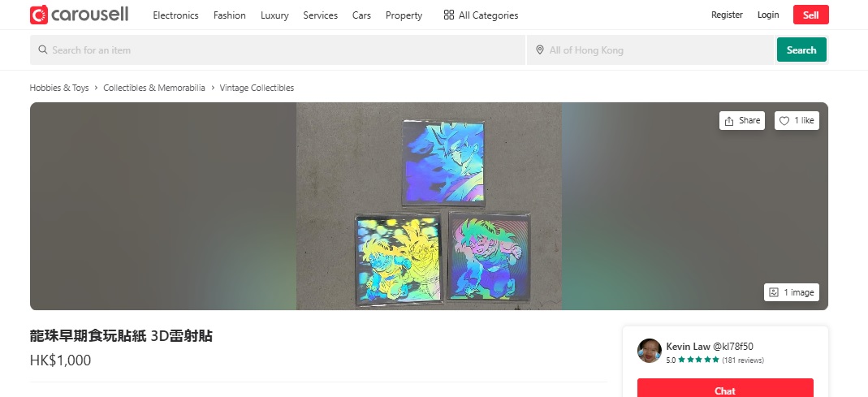The image size is (868, 397).
Task: Start a Chat with the seller
Action: click(725, 389)
